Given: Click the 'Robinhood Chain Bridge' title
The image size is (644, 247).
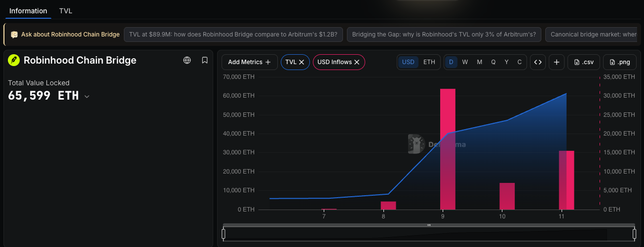Looking at the screenshot, I should point(80,60).
